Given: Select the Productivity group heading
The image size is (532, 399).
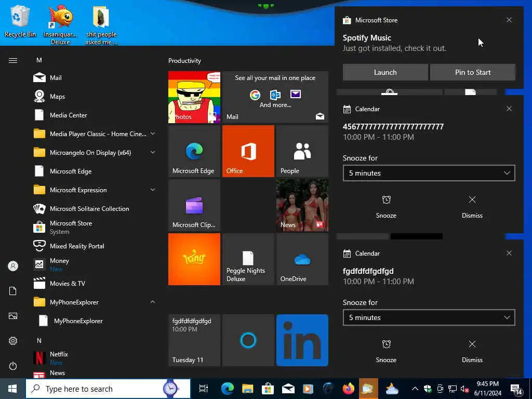Looking at the screenshot, I should (184, 61).
